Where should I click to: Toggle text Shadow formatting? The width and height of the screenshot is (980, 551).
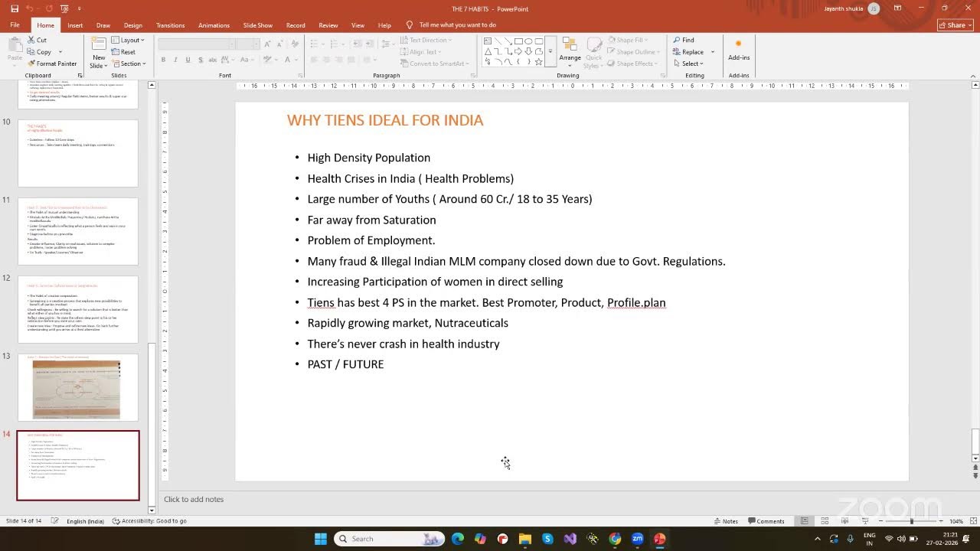[x=200, y=60]
